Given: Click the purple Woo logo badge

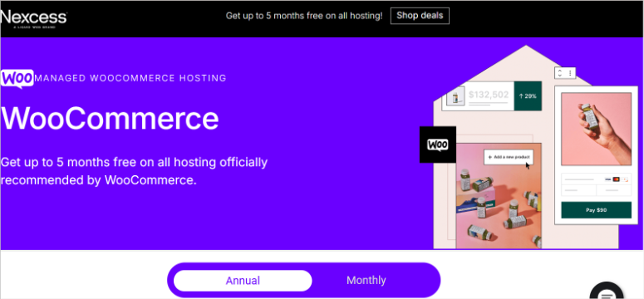Looking at the screenshot, I should pyautogui.click(x=17, y=78).
